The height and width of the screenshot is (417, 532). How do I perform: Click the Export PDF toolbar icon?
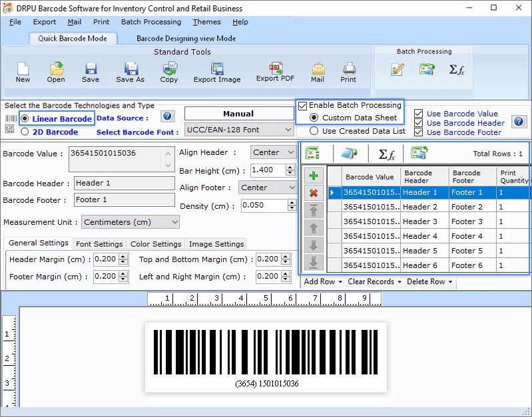[275, 72]
